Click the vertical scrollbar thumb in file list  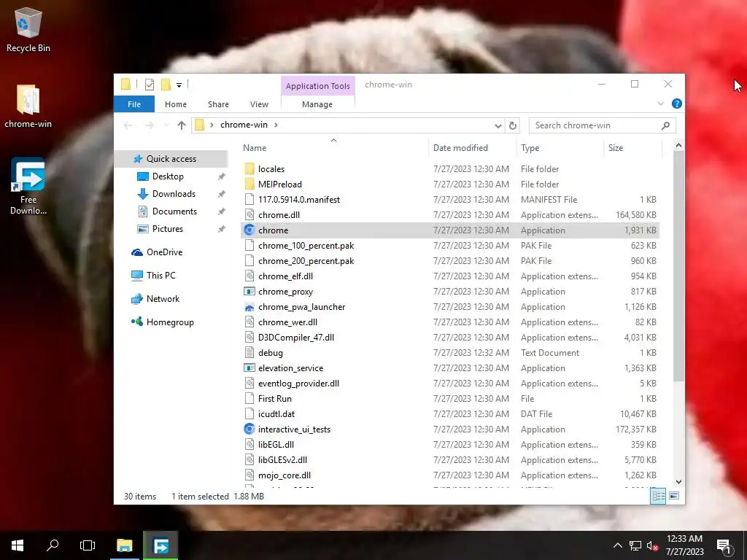(678, 267)
